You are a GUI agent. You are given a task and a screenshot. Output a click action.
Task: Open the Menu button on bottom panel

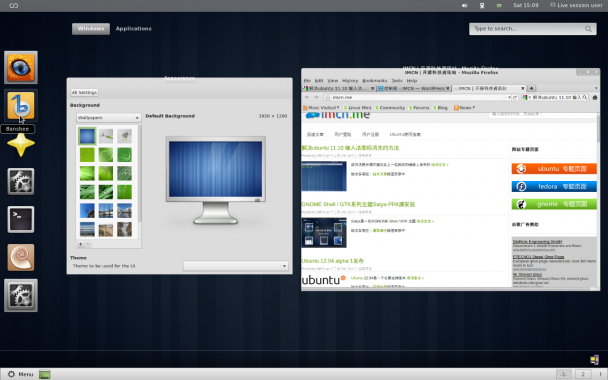(21, 374)
